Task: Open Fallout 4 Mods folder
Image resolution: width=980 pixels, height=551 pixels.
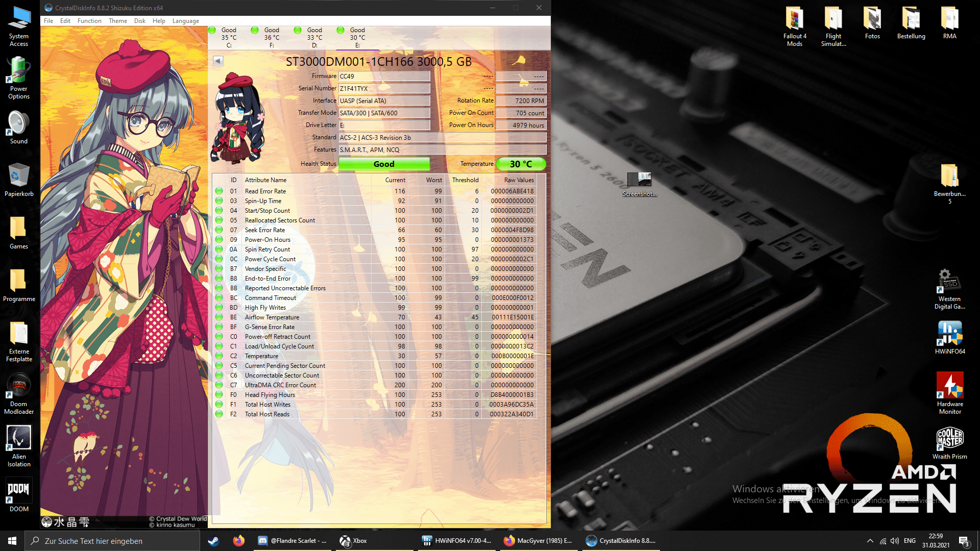Action: click(795, 27)
